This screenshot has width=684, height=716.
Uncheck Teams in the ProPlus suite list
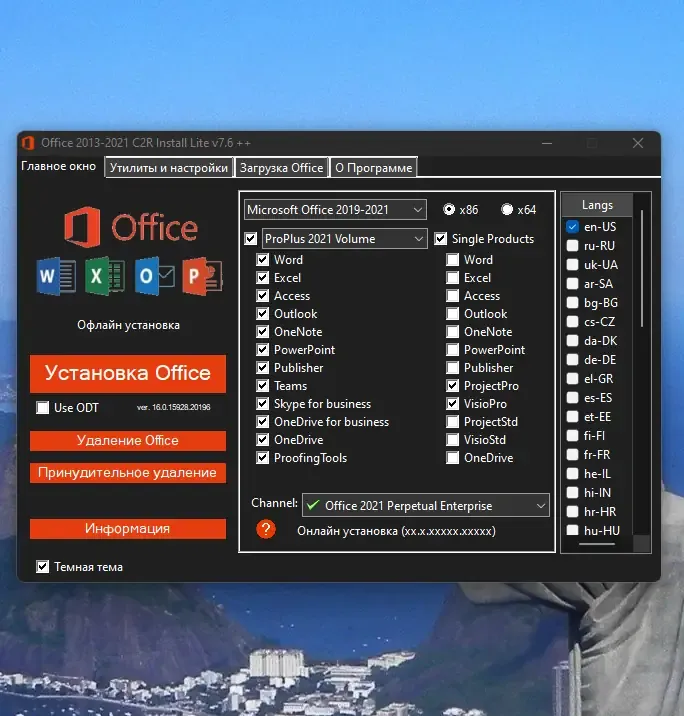263,386
